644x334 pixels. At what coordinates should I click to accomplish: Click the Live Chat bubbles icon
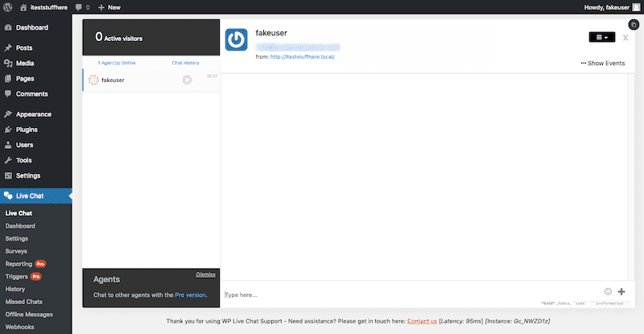[8, 196]
